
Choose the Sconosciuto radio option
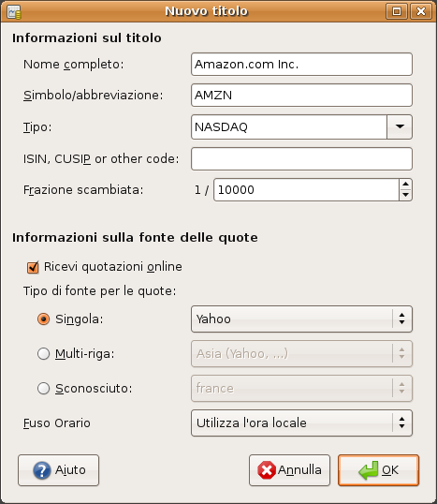coord(43,388)
